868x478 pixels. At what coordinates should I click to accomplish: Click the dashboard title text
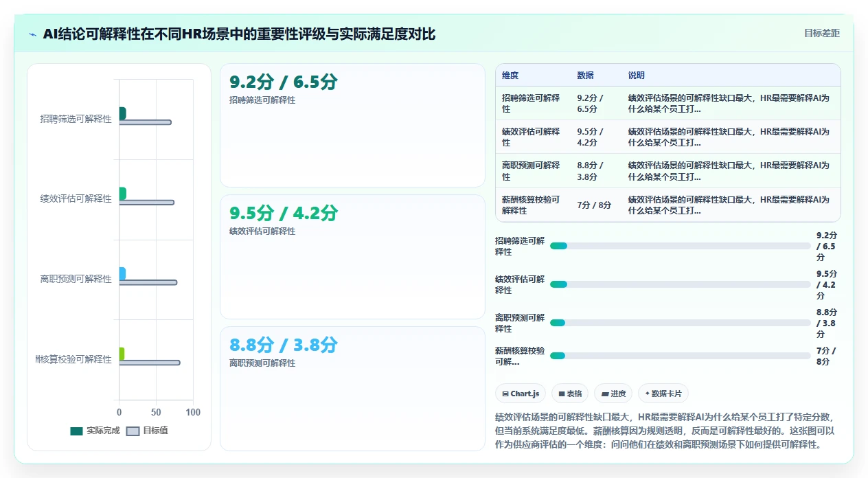coord(239,34)
